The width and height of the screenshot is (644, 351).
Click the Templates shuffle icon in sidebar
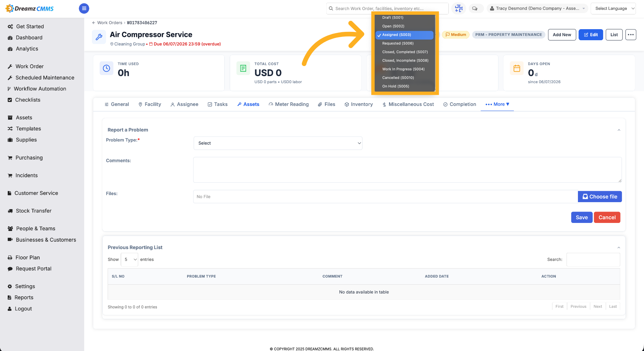10,129
